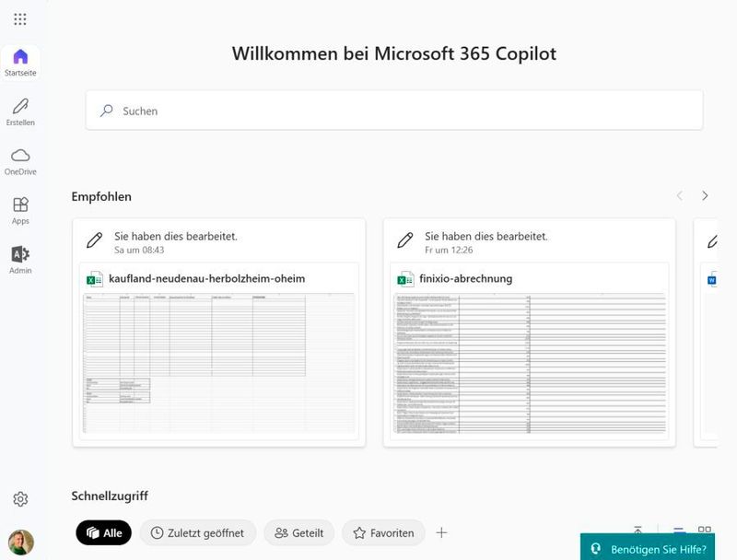Image resolution: width=737 pixels, height=560 pixels.
Task: Open OneDrive from the sidebar
Action: pyautogui.click(x=20, y=160)
